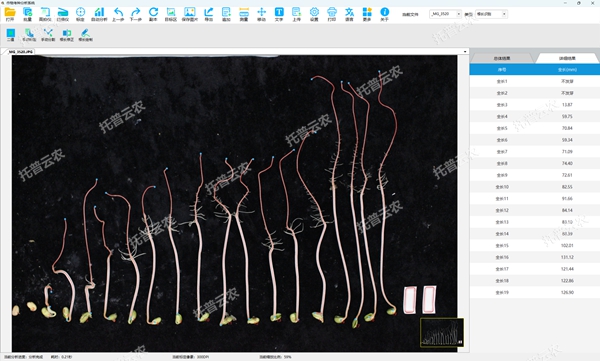The width and height of the screenshot is (600, 361).
Task: Redo with the right curved arrow icon
Action: coord(135,14)
